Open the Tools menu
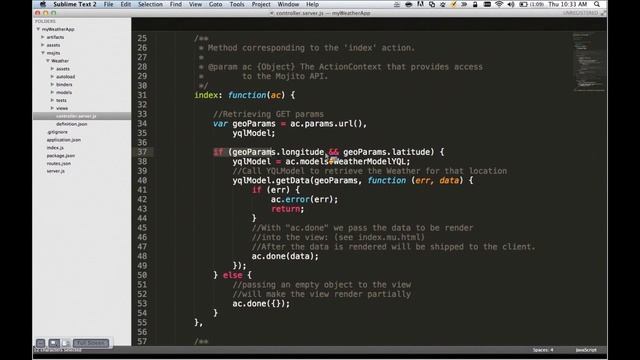Image resolution: width=640 pixels, height=360 pixels. point(237,4)
